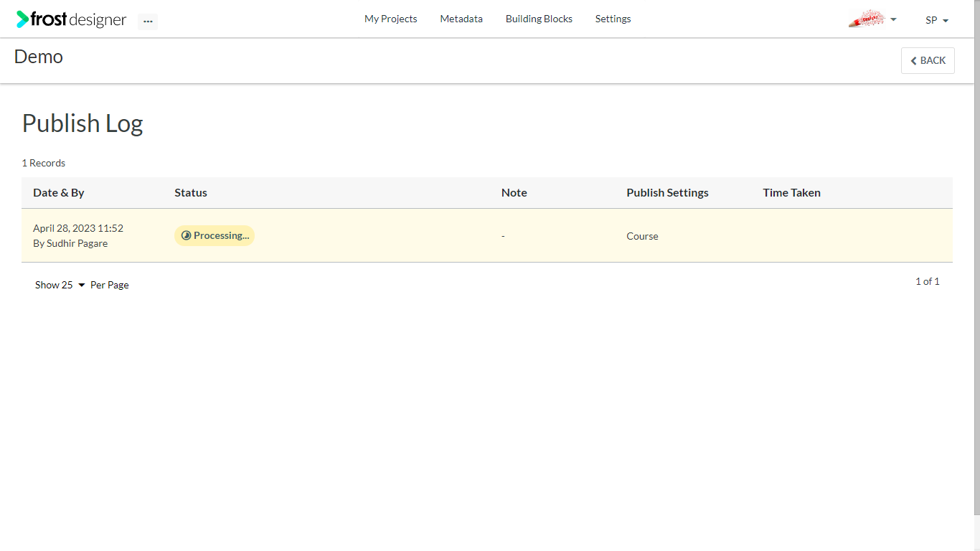Open the SP user menu
This screenshot has height=551, width=980.
[937, 20]
